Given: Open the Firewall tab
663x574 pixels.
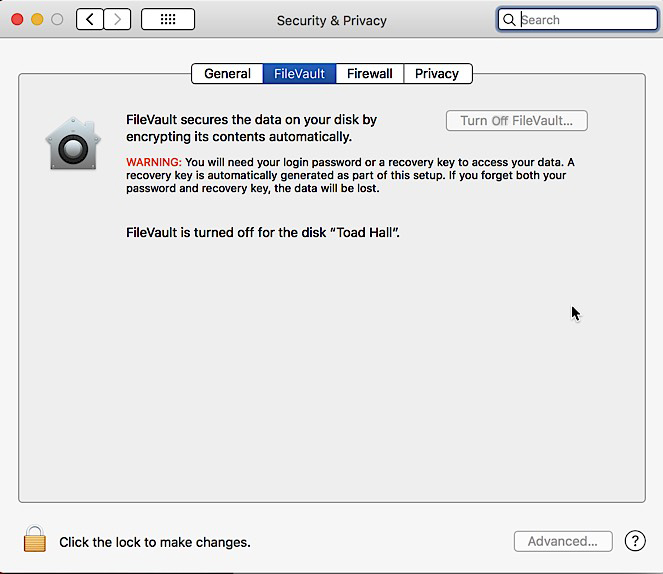Looking at the screenshot, I should pos(370,74).
